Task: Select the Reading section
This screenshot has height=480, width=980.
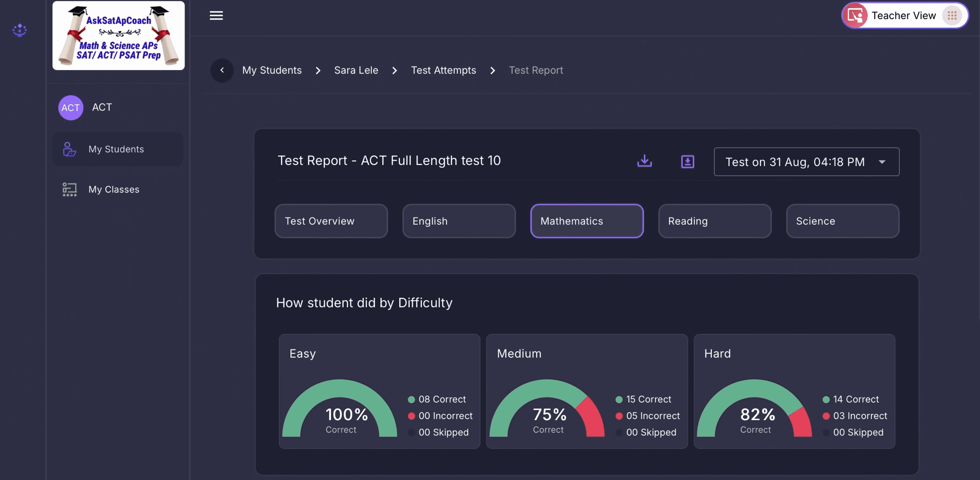Action: 714,221
